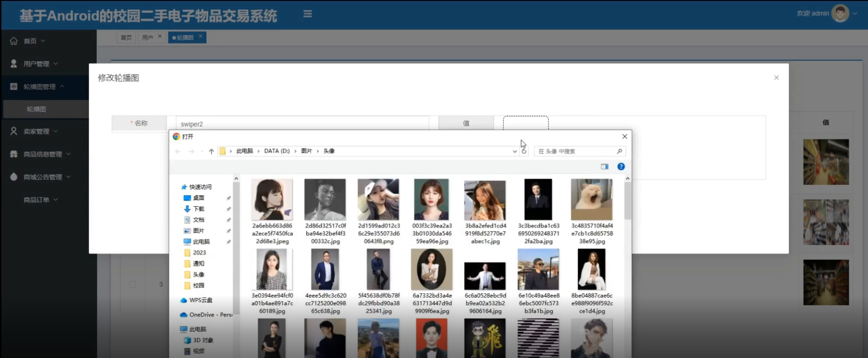Click 此电脑 in the address bar breadcrumb
This screenshot has height=358, width=868.
click(245, 151)
